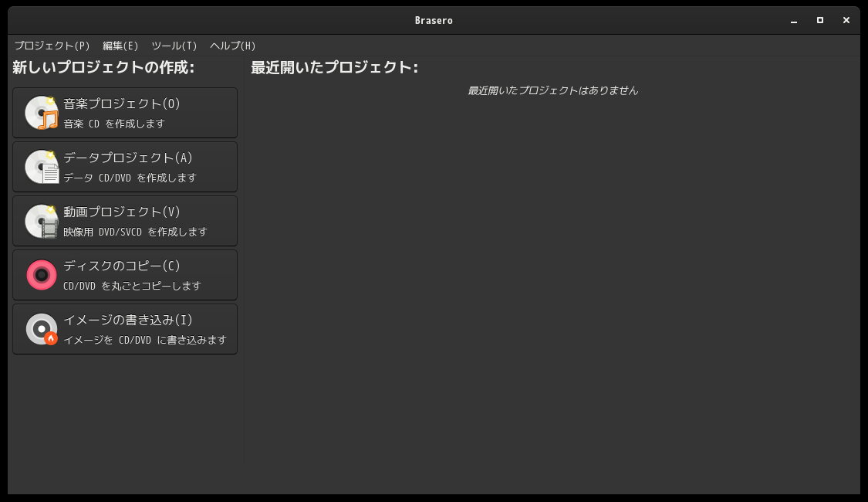Viewport: 868px width, 502px height.
Task: Minimize the Brasero window
Action: click(794, 21)
